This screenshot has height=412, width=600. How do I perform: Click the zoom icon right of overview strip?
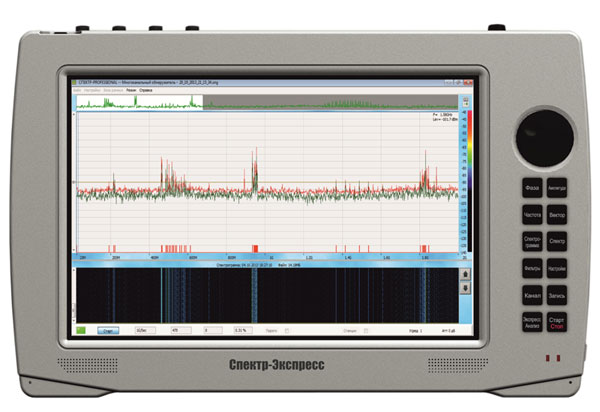[465, 102]
